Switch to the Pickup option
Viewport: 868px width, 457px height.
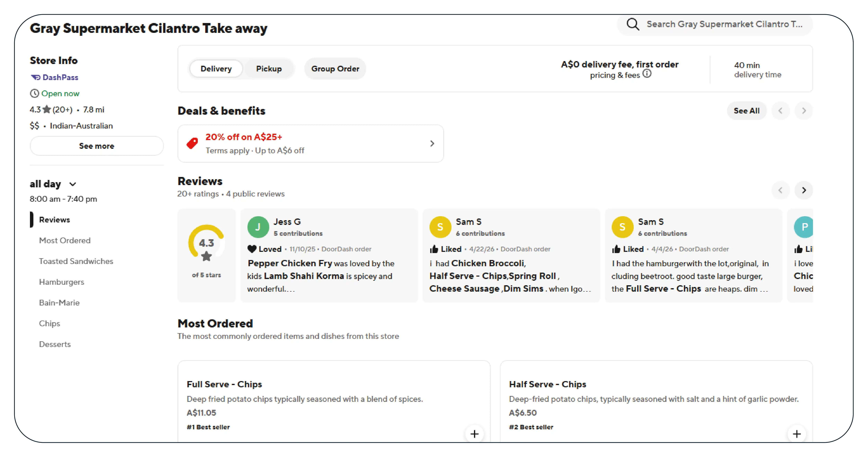pyautogui.click(x=269, y=69)
